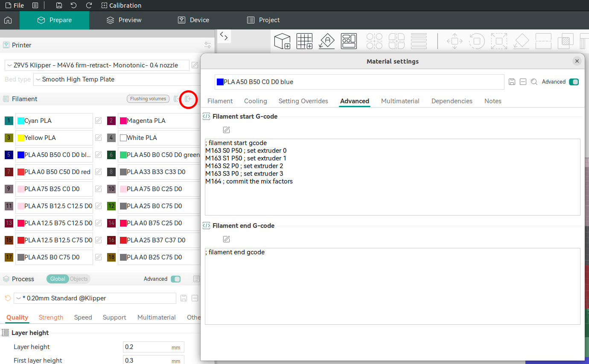Viewport: 589px width, 364px height.
Task: Search material settings in dialog
Action: pyautogui.click(x=534, y=82)
